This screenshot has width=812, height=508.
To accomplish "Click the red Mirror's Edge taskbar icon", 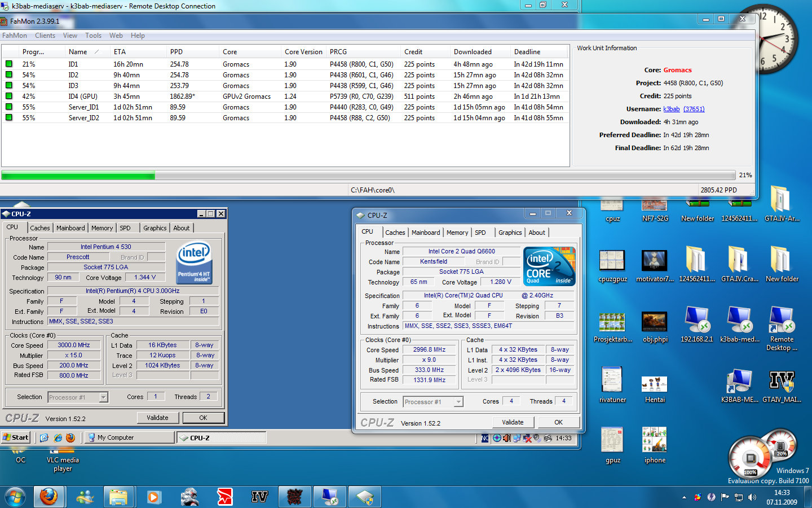I will [224, 497].
